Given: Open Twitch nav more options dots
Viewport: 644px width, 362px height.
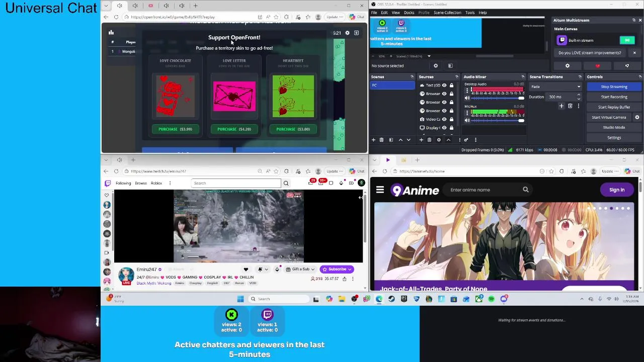Looking at the screenshot, I should (x=170, y=183).
